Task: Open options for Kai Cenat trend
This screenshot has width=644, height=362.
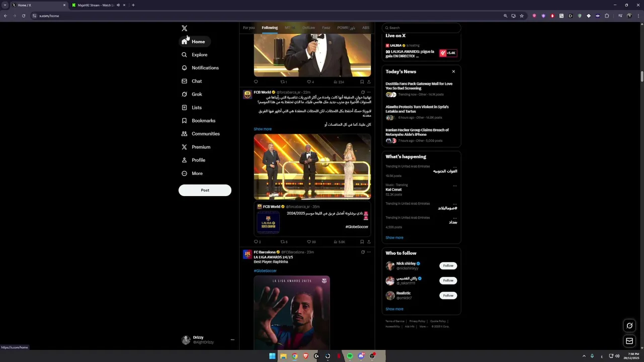Action: [x=455, y=186]
